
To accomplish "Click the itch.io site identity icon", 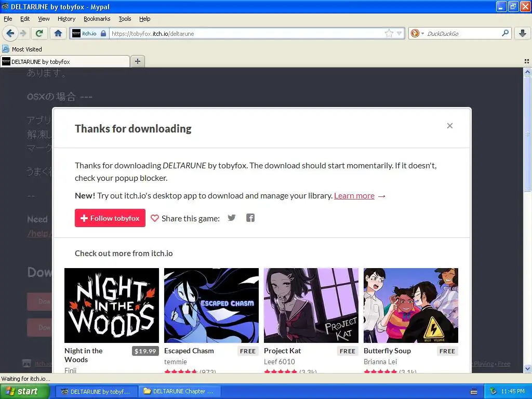I will point(89,33).
